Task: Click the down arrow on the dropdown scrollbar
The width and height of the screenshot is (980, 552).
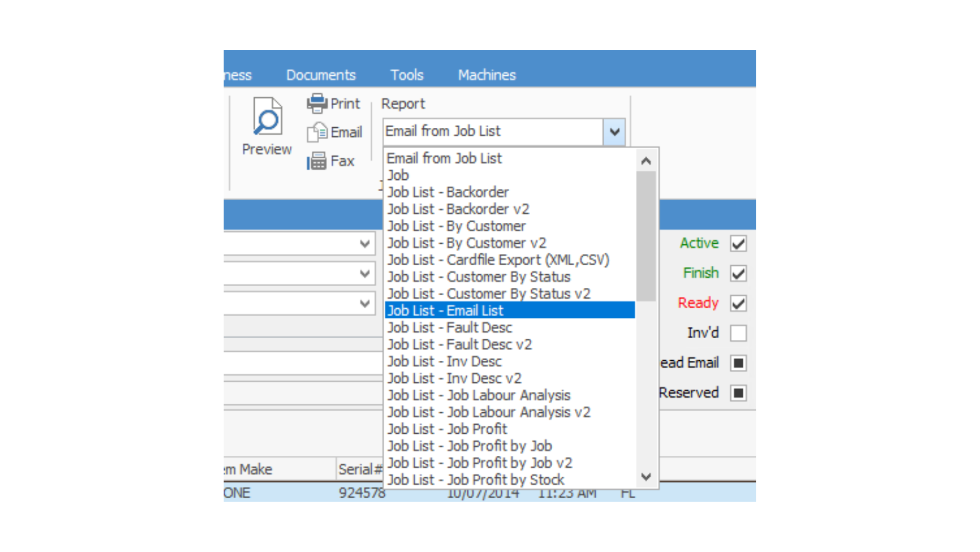Action: click(x=646, y=477)
